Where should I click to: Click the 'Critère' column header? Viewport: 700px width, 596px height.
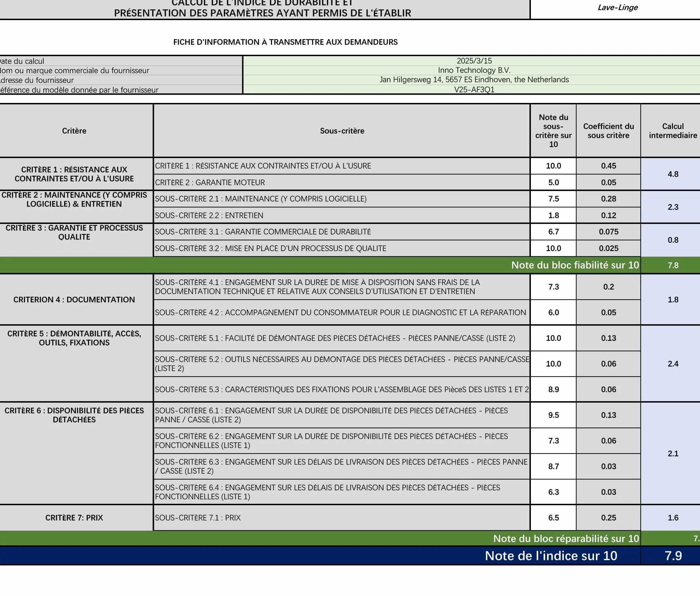click(x=76, y=131)
